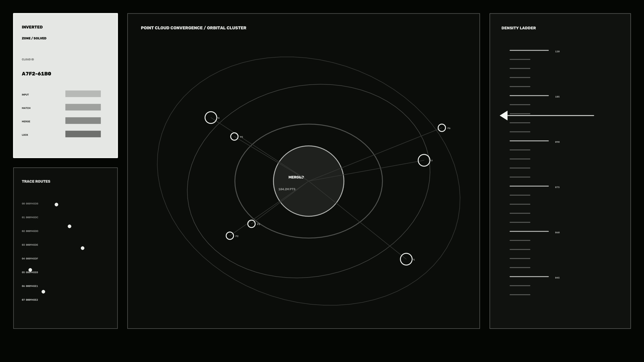The height and width of the screenshot is (362, 644).
Task: Select the P3 orbital node circle
Action: [x=252, y=224]
